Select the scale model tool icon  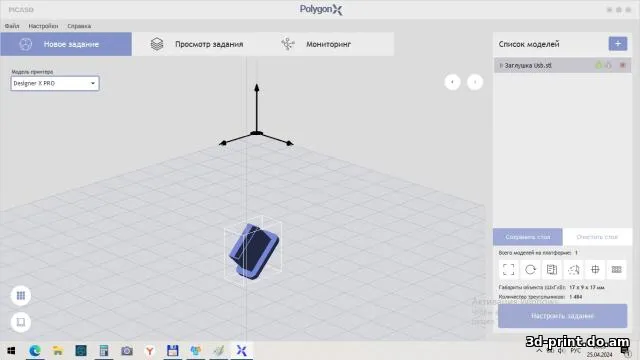(508, 269)
